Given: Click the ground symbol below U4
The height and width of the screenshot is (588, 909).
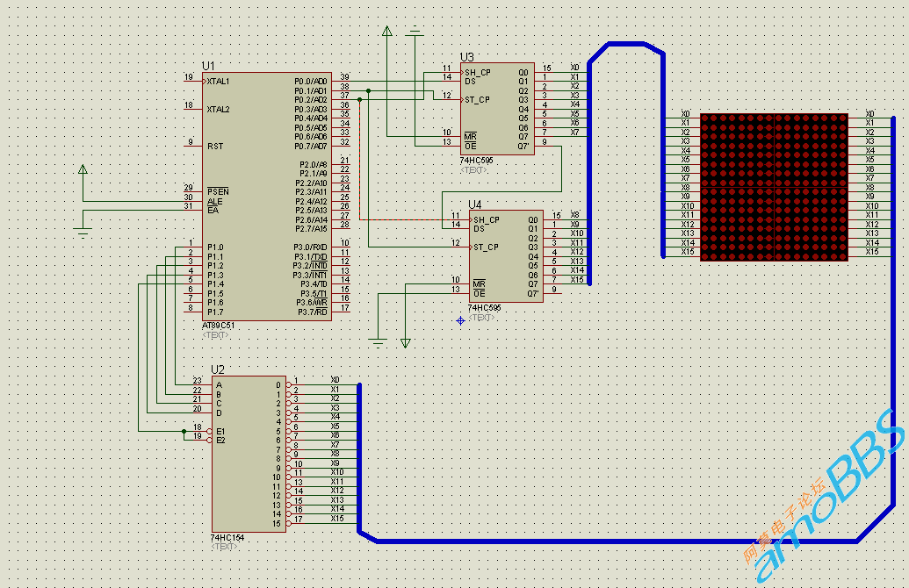Looking at the screenshot, I should (x=378, y=342).
